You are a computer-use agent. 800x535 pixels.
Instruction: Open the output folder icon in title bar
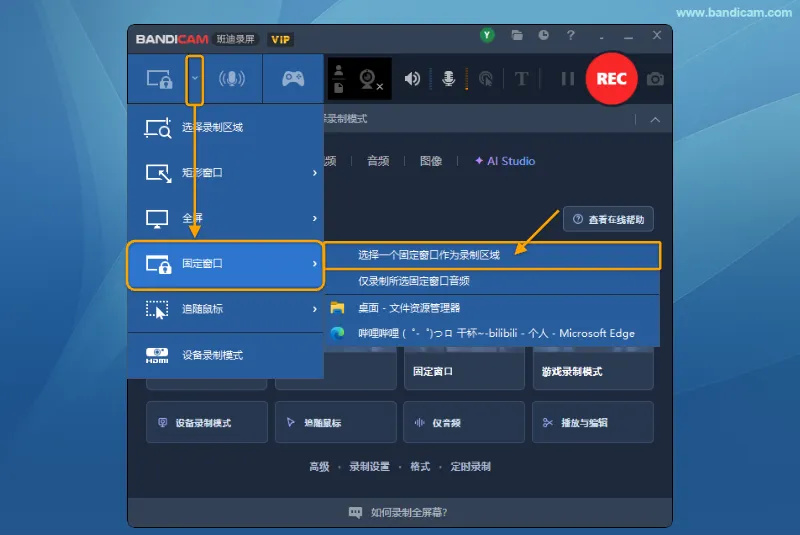click(517, 35)
